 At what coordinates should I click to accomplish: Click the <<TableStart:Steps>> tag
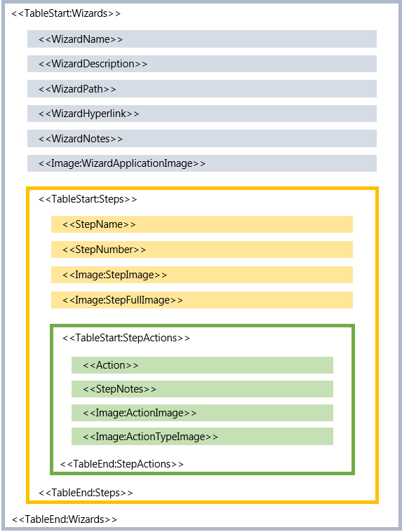(x=88, y=199)
